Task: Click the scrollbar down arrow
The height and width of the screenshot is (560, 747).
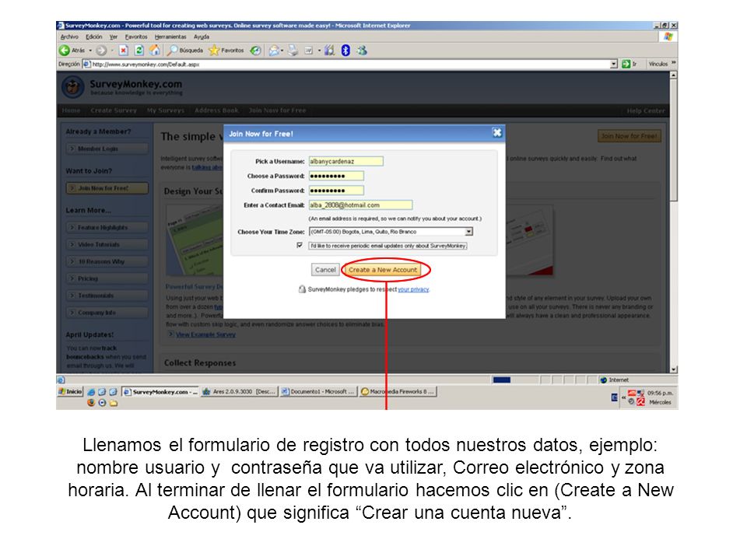Action: pyautogui.click(x=674, y=369)
